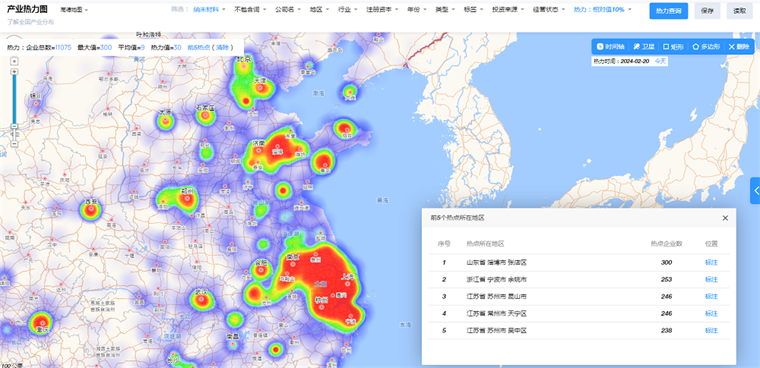760x368 pixels.
Task: Click the 武汉 hotspot on the map
Action: pyautogui.click(x=202, y=300)
